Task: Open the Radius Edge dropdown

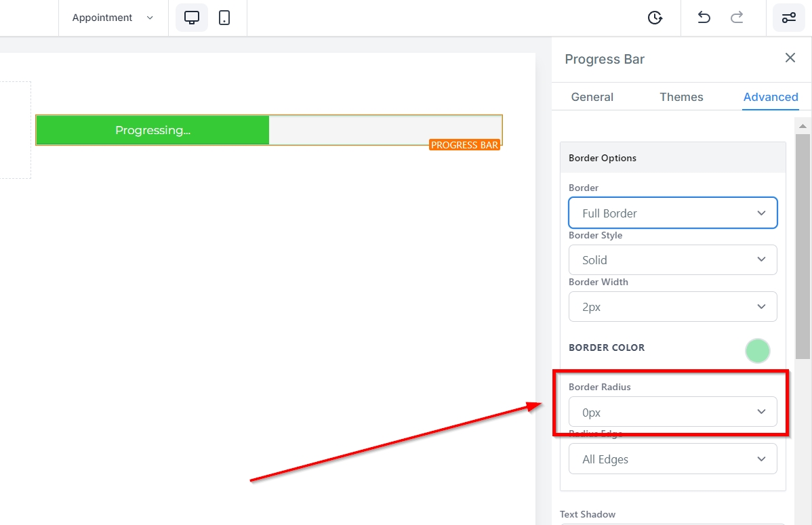Action: point(672,459)
